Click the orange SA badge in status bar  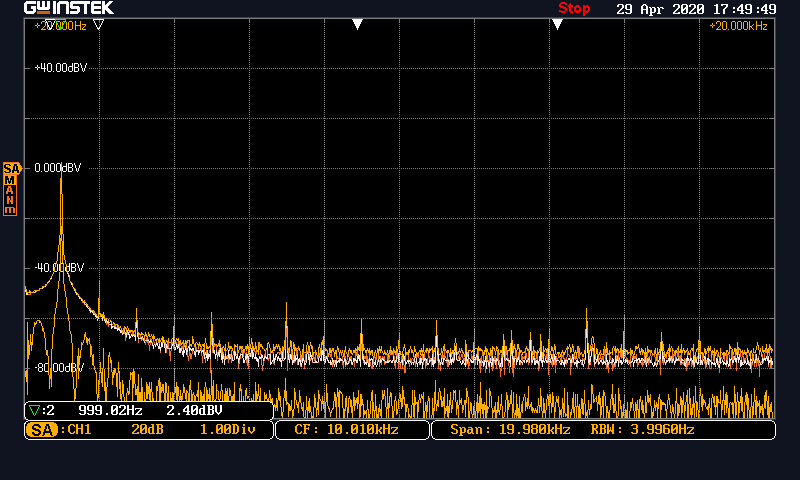pos(41,430)
